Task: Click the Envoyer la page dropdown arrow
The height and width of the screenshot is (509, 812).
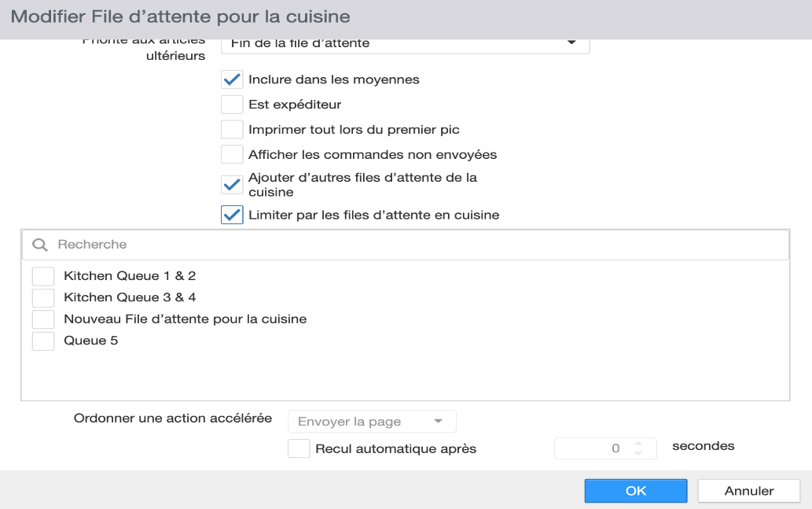Action: tap(438, 421)
